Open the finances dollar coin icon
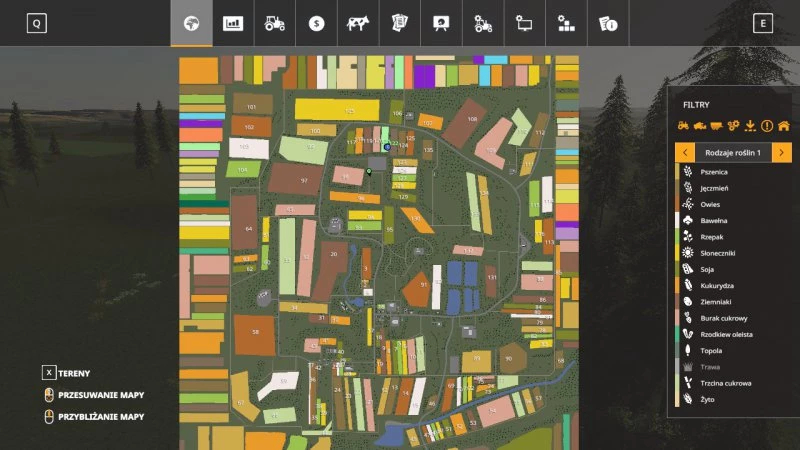Image resolution: width=800 pixels, height=450 pixels. point(316,23)
